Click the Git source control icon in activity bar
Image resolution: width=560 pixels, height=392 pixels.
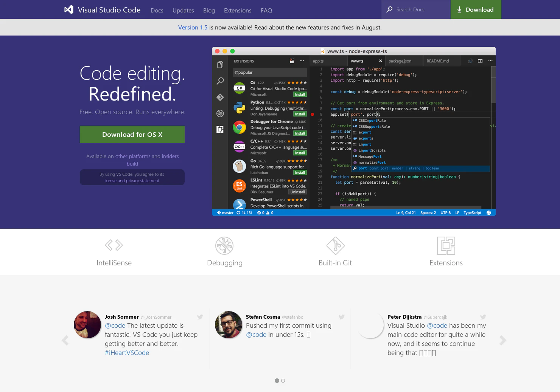(x=220, y=97)
